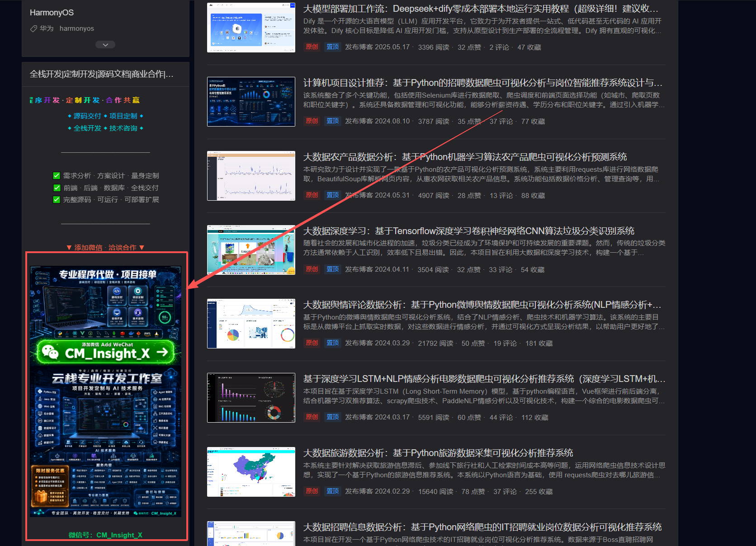Click 原创 tag on the 旅游数据分析 article
The width and height of the screenshot is (756, 546).
click(x=312, y=491)
